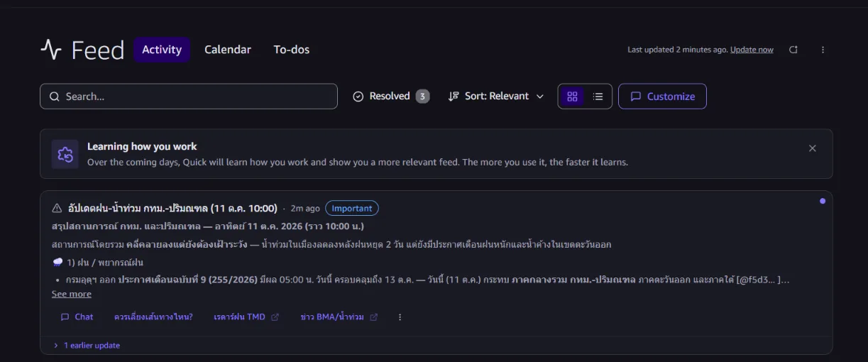Select the Activity tab
Image resolution: width=868 pixels, height=362 pixels.
(x=162, y=50)
